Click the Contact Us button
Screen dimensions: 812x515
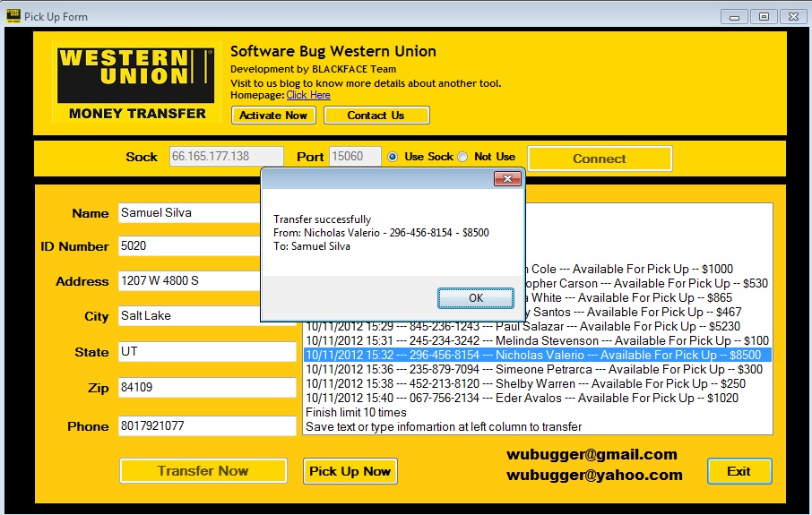point(376,116)
